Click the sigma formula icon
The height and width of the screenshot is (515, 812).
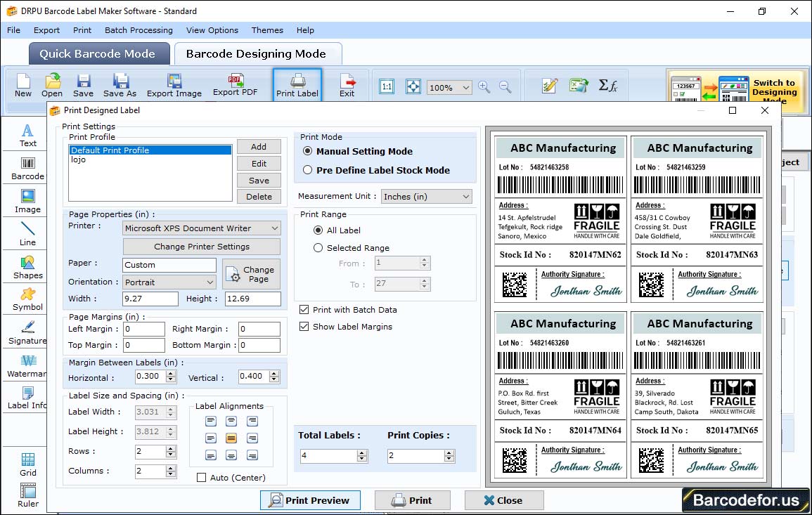(607, 86)
